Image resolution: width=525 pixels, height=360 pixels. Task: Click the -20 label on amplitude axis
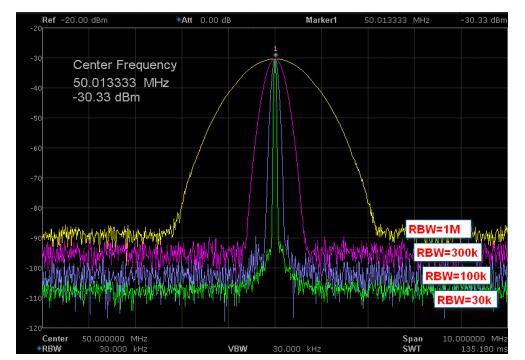(37, 28)
